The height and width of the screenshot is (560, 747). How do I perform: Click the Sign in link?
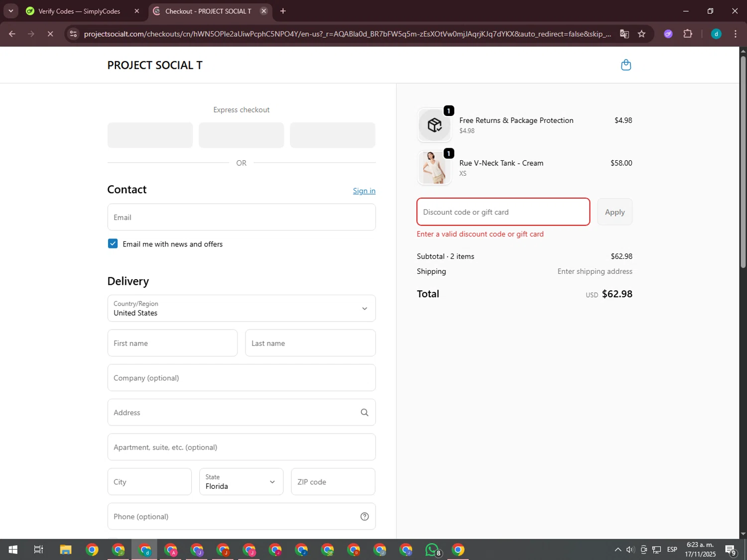pos(364,191)
